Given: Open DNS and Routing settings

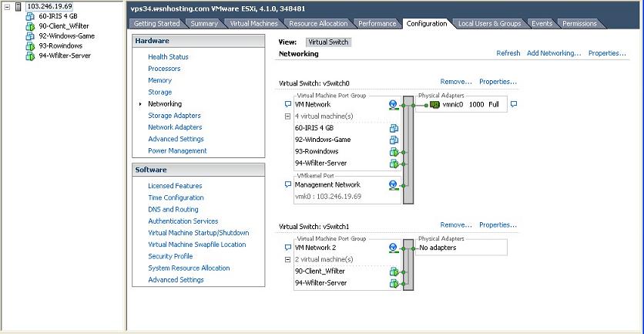Looking at the screenshot, I should (x=173, y=209).
